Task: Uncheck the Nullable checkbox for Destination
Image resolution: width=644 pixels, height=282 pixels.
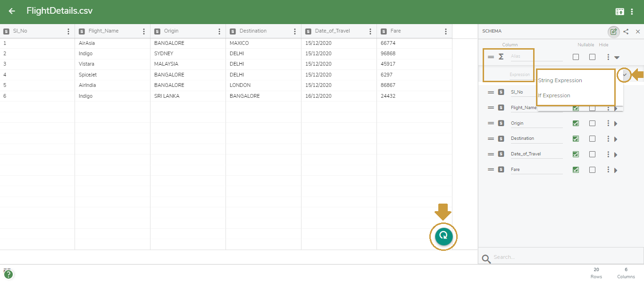Action: point(576,138)
